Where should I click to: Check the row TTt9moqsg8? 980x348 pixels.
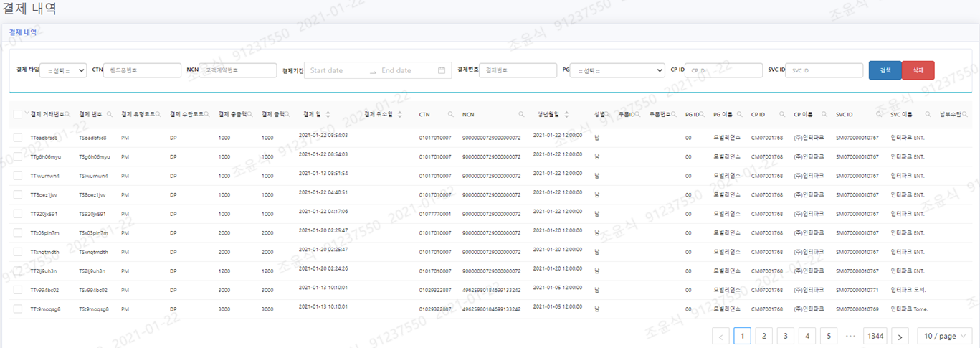18,309
